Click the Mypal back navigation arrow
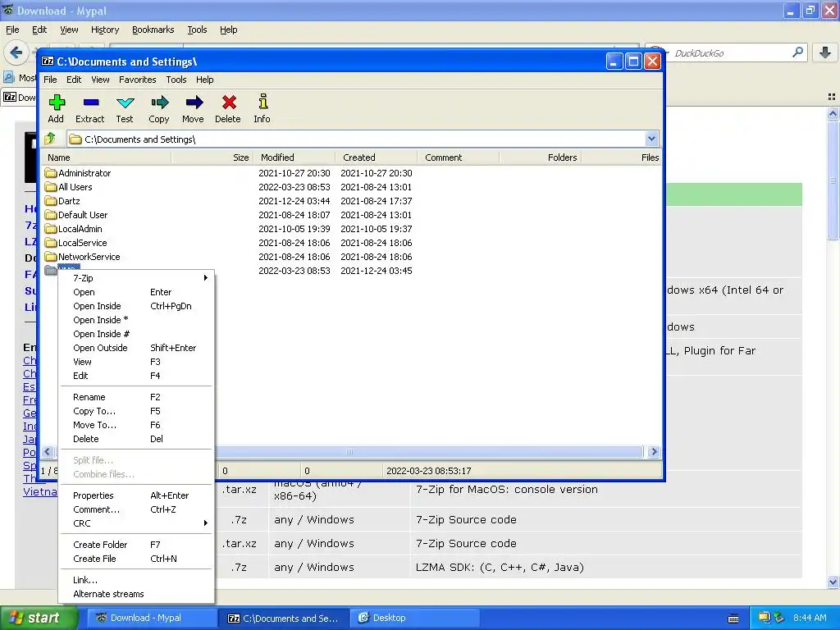 (x=16, y=52)
